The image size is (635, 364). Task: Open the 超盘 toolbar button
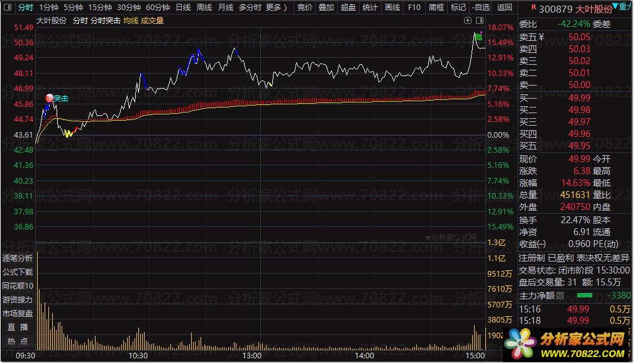point(348,8)
